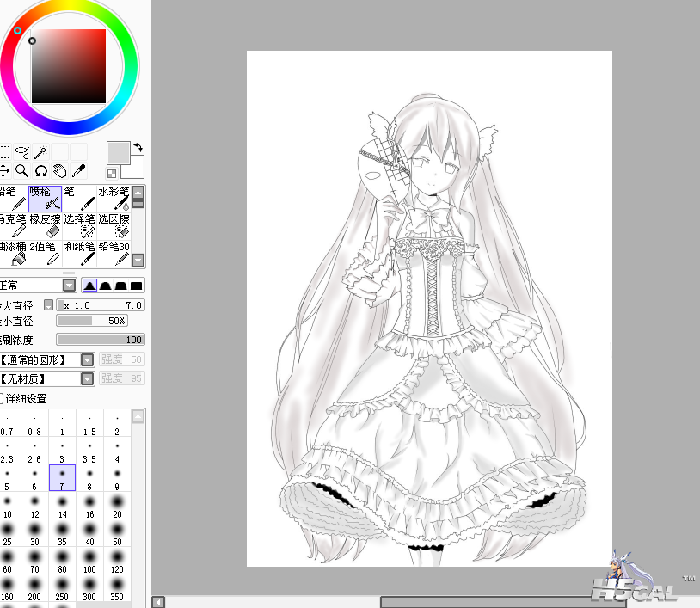Select brush size 7 preset
Screen dimensions: 700x608
pyautogui.click(x=62, y=478)
